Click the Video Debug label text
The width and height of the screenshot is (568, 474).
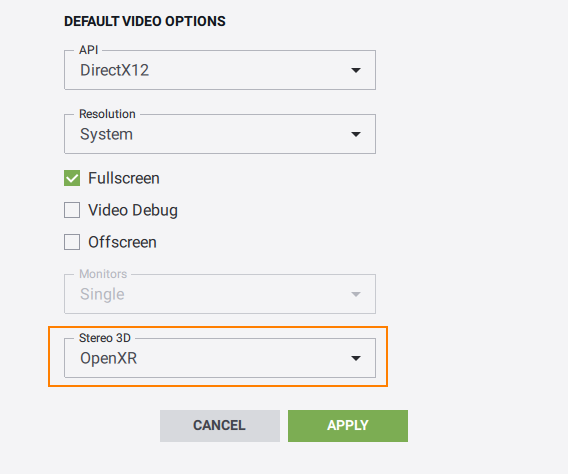133,210
